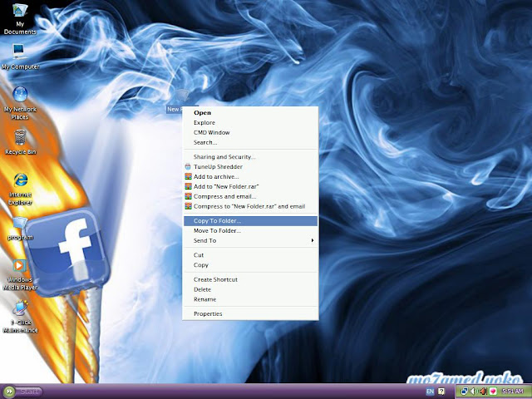Choose Search... from the context menu
The image size is (532, 399).
point(250,142)
